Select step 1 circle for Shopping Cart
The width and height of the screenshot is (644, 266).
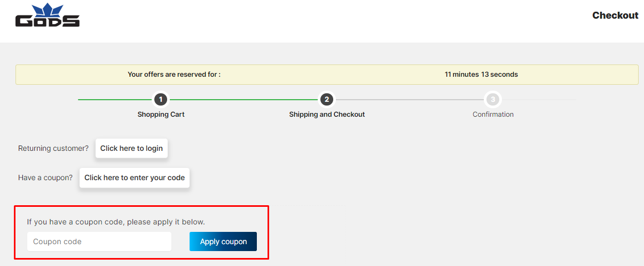161,99
